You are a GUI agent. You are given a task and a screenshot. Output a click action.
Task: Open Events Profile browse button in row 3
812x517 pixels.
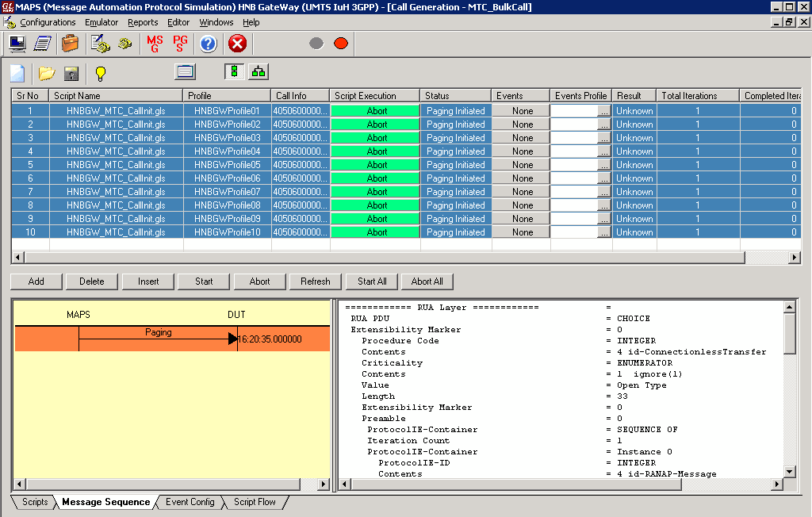tap(603, 138)
